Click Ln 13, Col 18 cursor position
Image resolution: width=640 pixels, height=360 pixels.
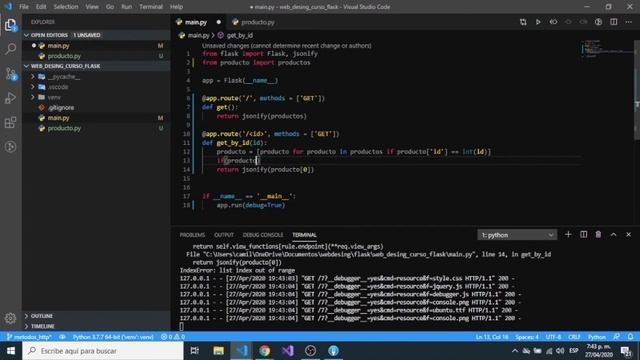(x=492, y=337)
